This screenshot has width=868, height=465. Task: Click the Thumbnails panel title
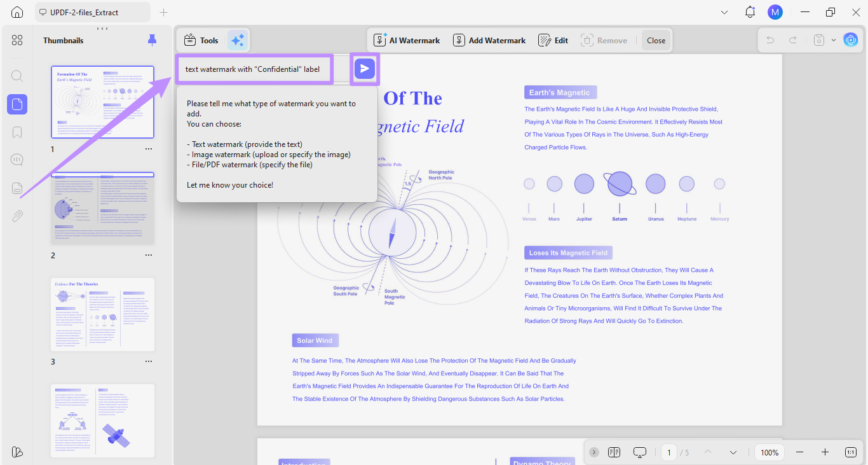(x=63, y=40)
